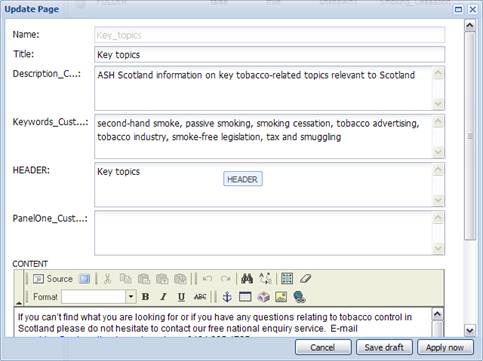
Task: Open the Replace icon
Action: (265, 279)
